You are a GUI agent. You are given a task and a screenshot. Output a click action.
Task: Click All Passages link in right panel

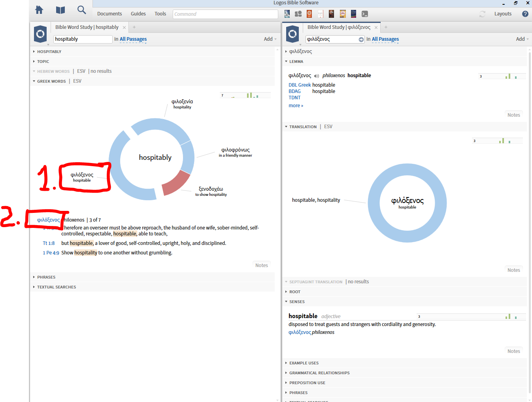[x=385, y=39]
